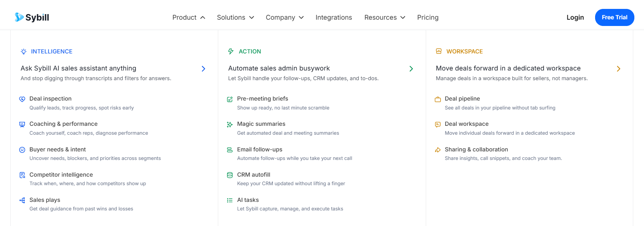
Task: Click the WORKSPACE section heading
Action: 465,52
